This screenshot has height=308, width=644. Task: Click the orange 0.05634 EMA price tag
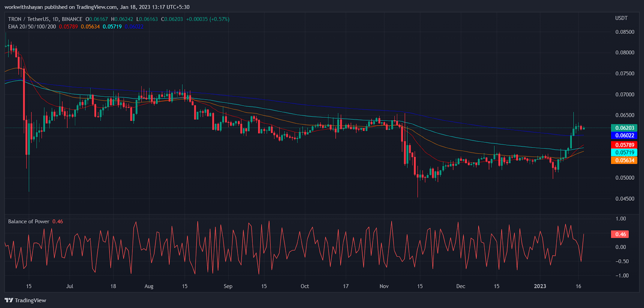point(624,160)
